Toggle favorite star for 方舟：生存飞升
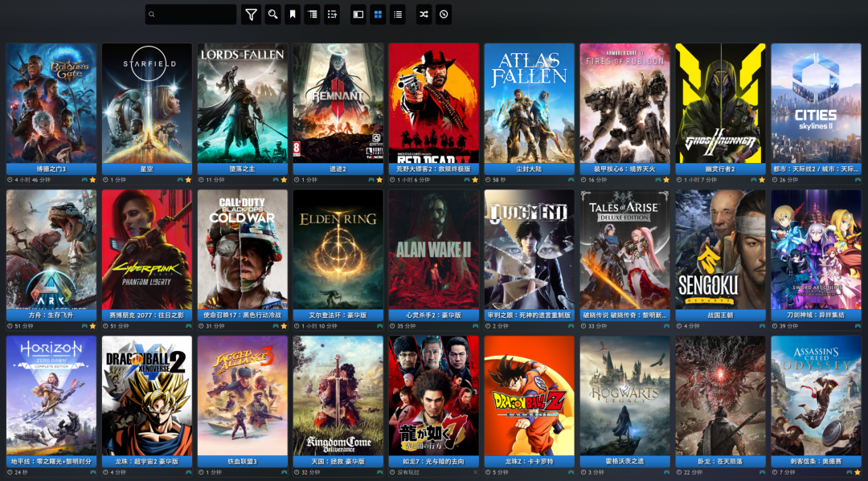Screen dimensions: 868x481 tap(92, 326)
